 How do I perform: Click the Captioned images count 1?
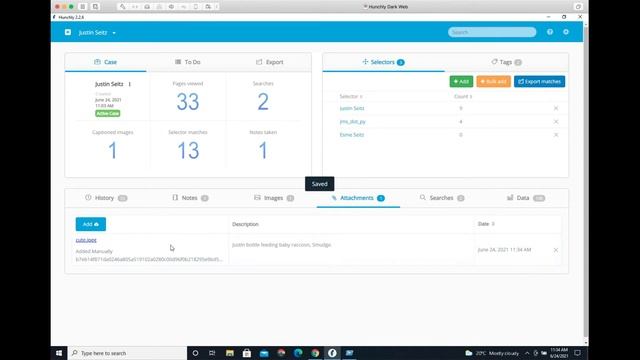(x=113, y=151)
